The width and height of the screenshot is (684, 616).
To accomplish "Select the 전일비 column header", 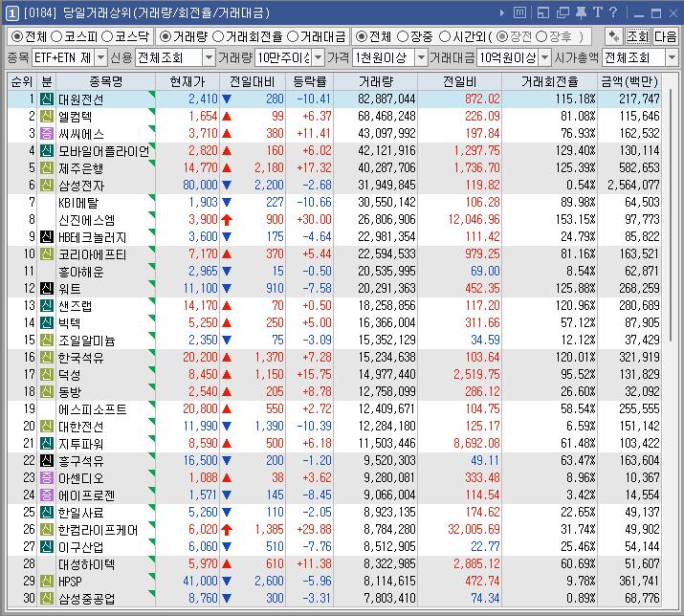I will (x=459, y=82).
